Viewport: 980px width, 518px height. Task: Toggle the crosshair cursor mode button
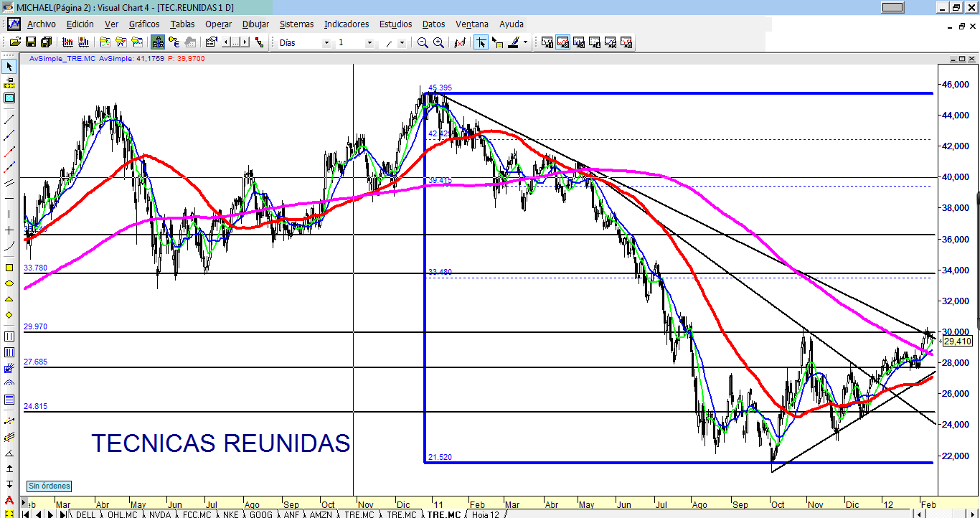pyautogui.click(x=481, y=42)
